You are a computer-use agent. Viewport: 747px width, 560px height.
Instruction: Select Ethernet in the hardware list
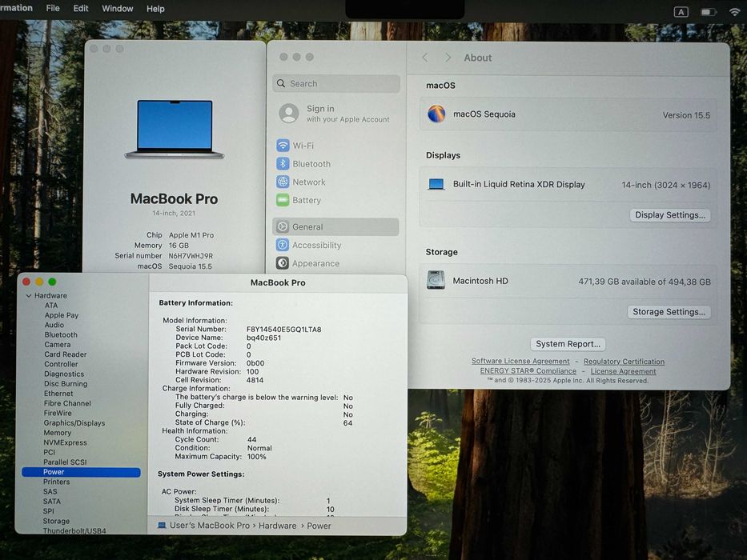click(58, 394)
